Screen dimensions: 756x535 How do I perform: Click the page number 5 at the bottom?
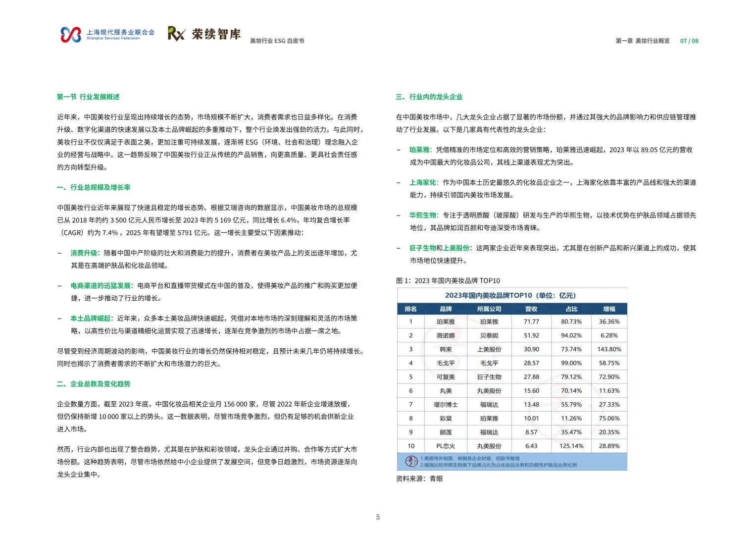pyautogui.click(x=378, y=518)
